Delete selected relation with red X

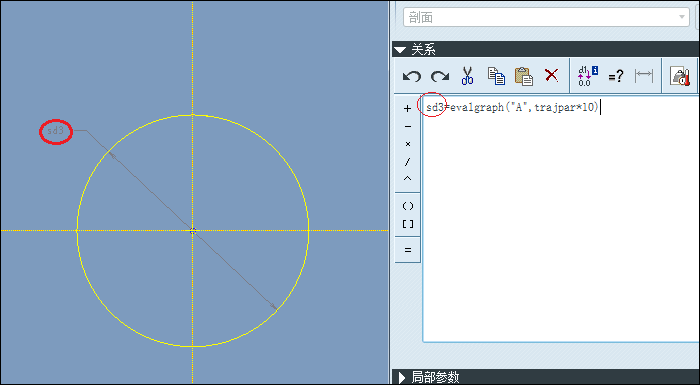(x=552, y=75)
